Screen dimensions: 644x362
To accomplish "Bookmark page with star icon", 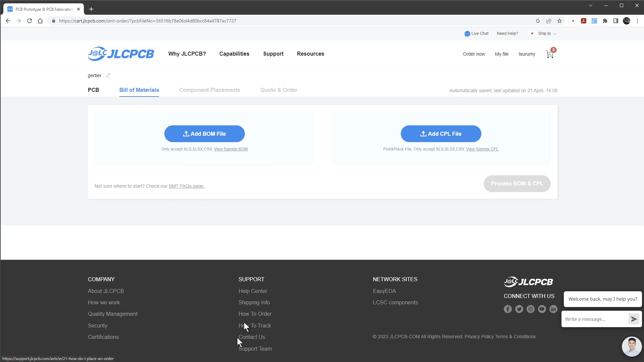I will (x=559, y=21).
